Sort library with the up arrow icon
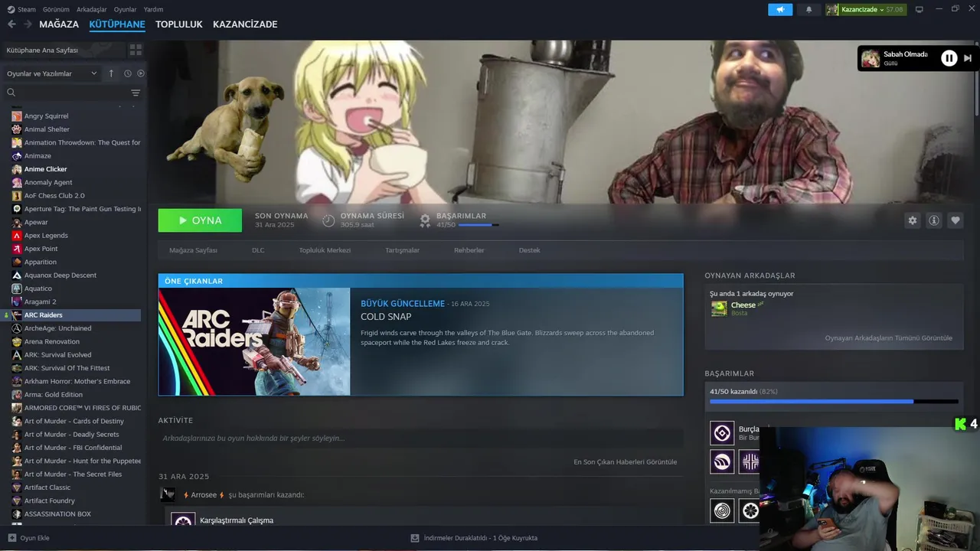Viewport: 980px width, 551px height. [111, 73]
